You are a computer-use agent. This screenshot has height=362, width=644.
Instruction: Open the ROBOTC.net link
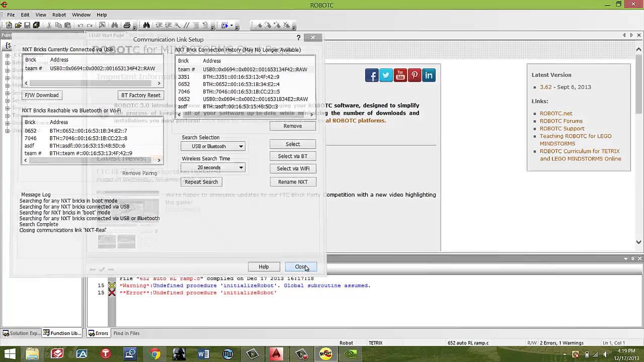[556, 114]
